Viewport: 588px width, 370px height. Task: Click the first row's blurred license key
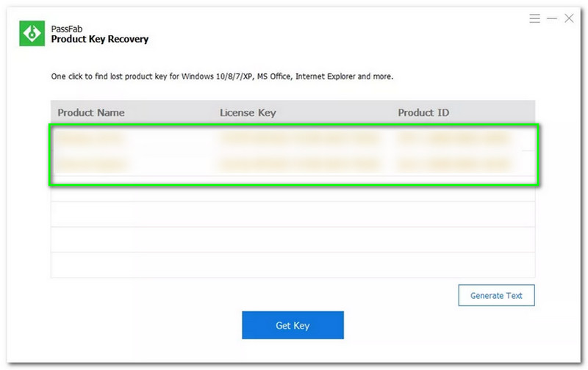[298, 138]
